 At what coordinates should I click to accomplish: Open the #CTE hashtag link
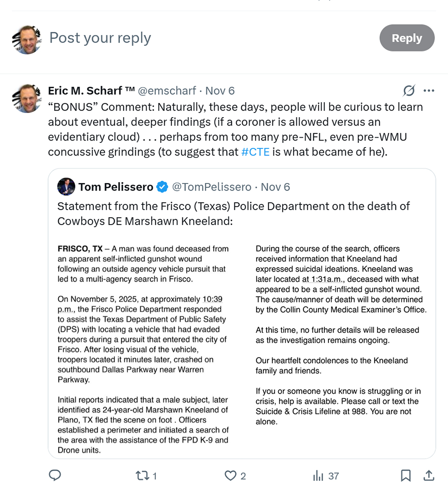tap(255, 152)
